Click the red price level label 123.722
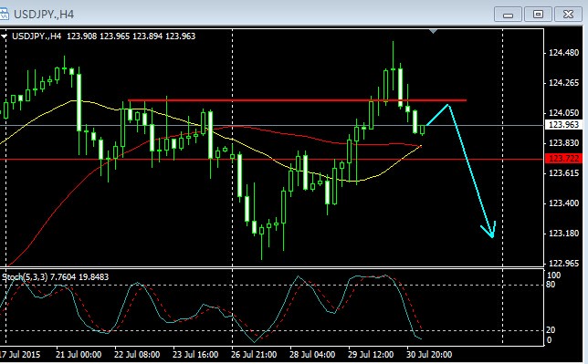 [563, 158]
